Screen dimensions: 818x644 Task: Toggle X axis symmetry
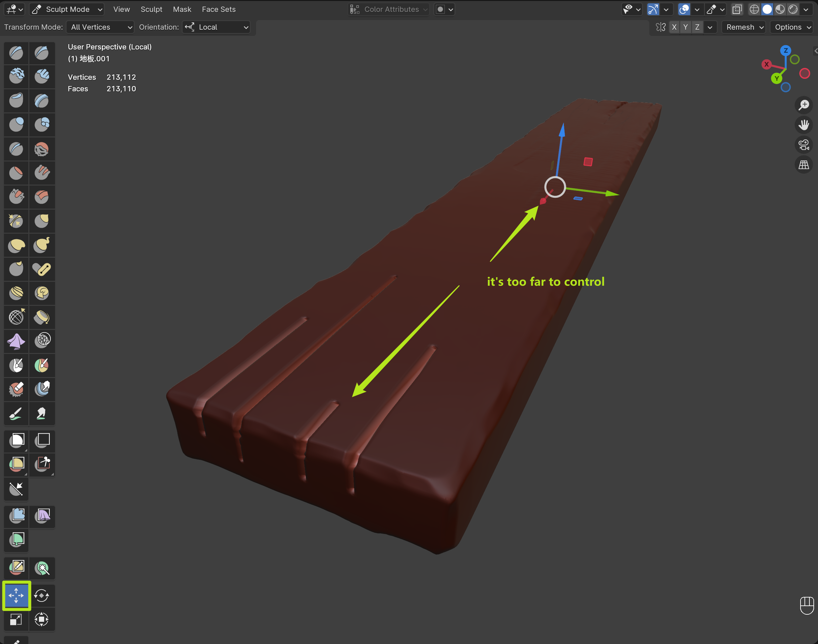[x=674, y=27]
